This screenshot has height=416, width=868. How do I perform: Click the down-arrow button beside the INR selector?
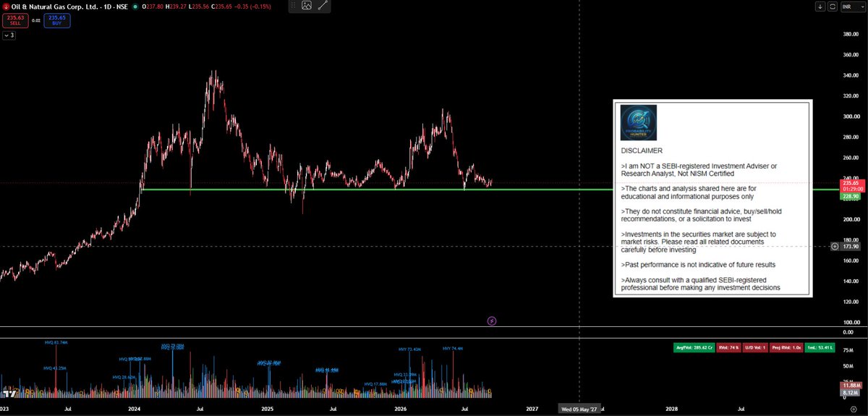tap(822, 6)
